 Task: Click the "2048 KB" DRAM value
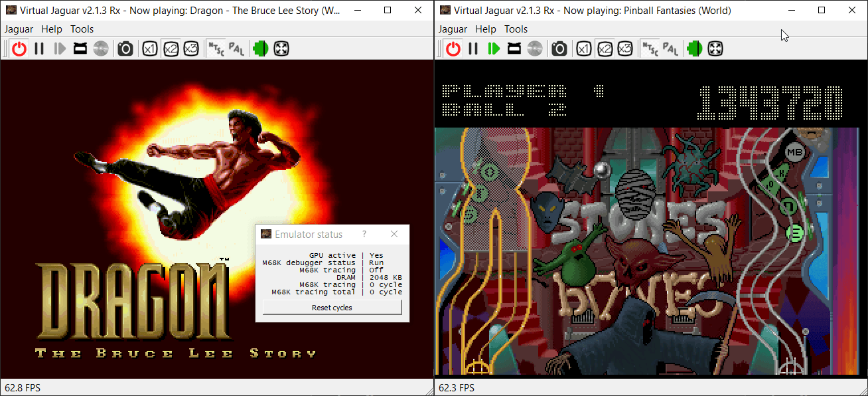click(386, 277)
